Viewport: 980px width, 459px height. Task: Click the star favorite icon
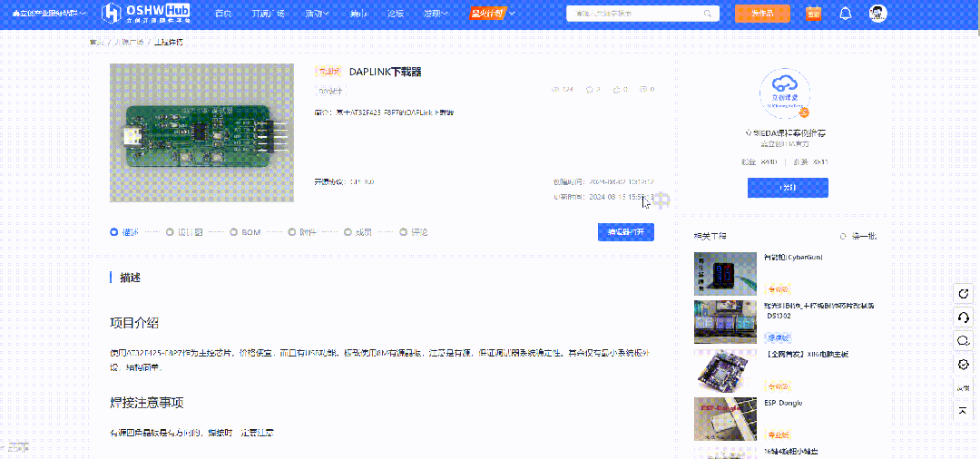pos(589,89)
